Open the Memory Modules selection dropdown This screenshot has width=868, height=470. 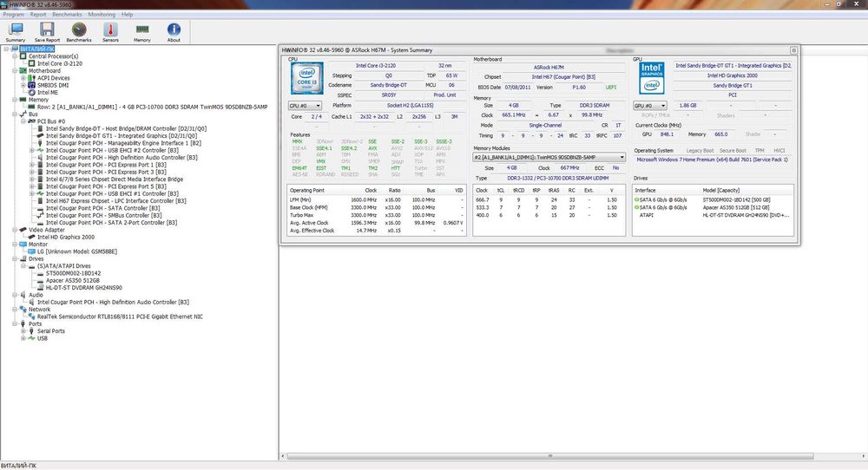click(x=549, y=158)
